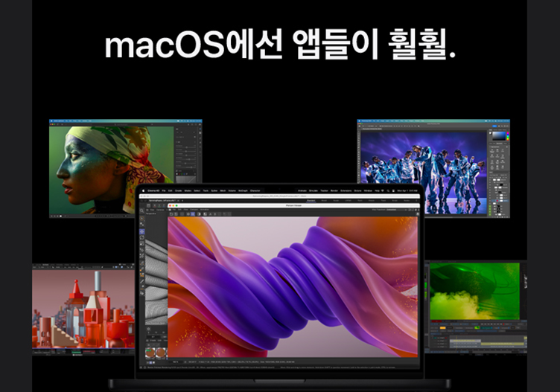Open the Cinema 4D application menu
560x392 pixels.
153,191
